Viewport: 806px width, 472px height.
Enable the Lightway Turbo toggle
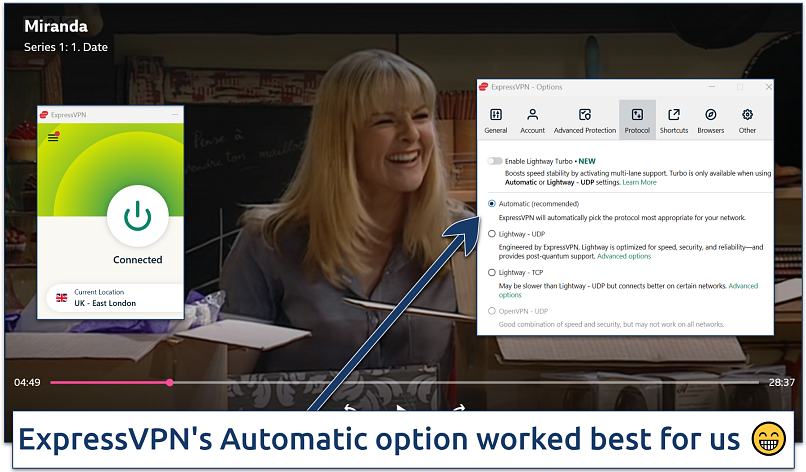494,161
